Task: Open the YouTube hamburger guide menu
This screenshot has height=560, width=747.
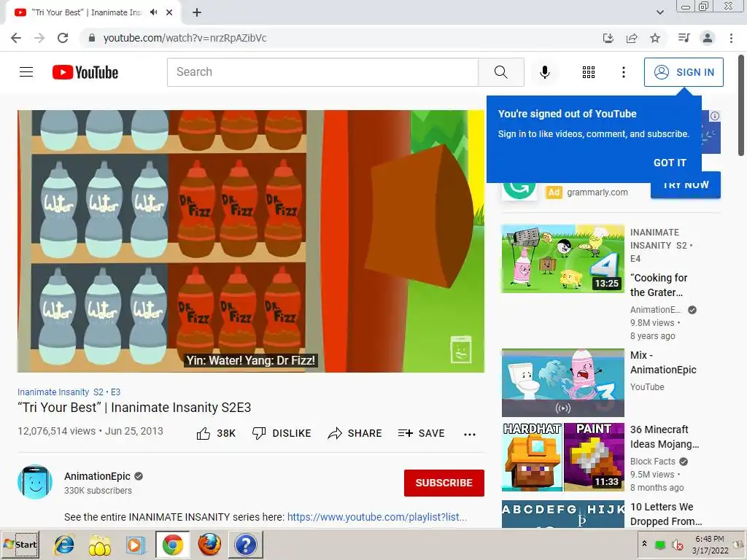Action: pyautogui.click(x=26, y=72)
